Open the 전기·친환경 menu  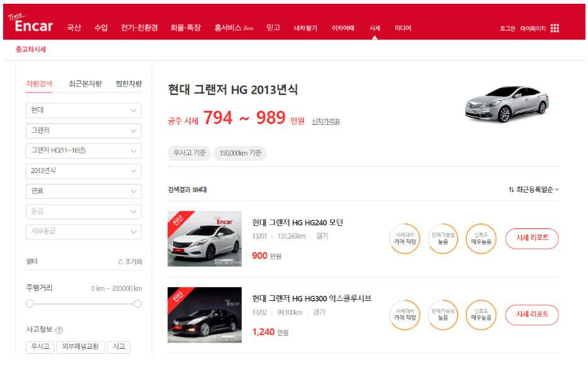pyautogui.click(x=139, y=28)
